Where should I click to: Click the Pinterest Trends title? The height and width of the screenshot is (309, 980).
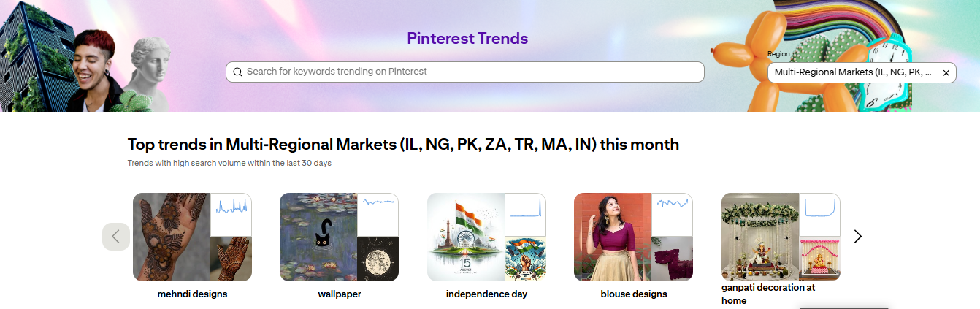coord(467,39)
